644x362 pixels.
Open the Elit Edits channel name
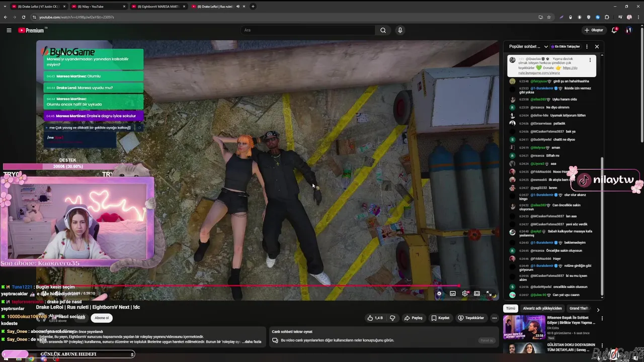pyautogui.click(x=552, y=328)
